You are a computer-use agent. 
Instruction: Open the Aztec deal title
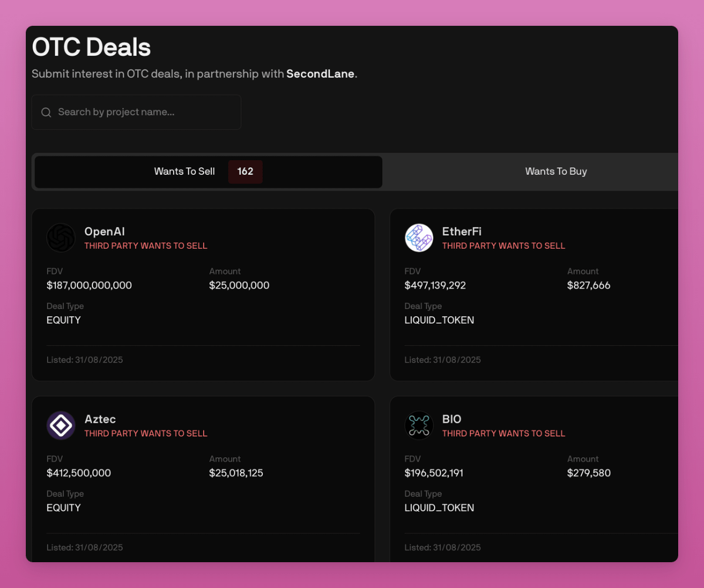click(x=100, y=420)
